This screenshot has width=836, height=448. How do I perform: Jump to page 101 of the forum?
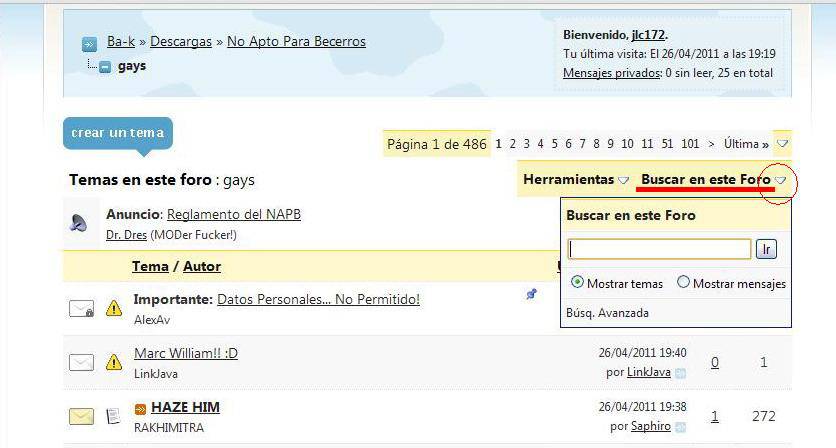(x=690, y=144)
